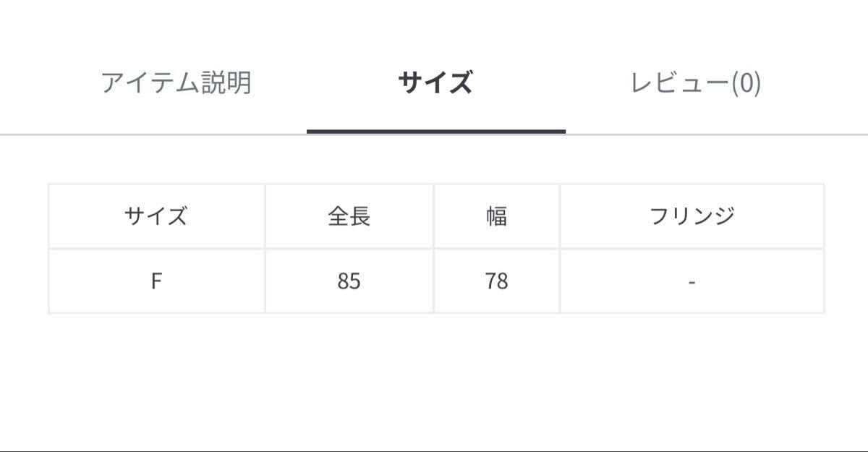Click the gray divider line under レビュー tab
The image size is (868, 452).
pos(716,135)
